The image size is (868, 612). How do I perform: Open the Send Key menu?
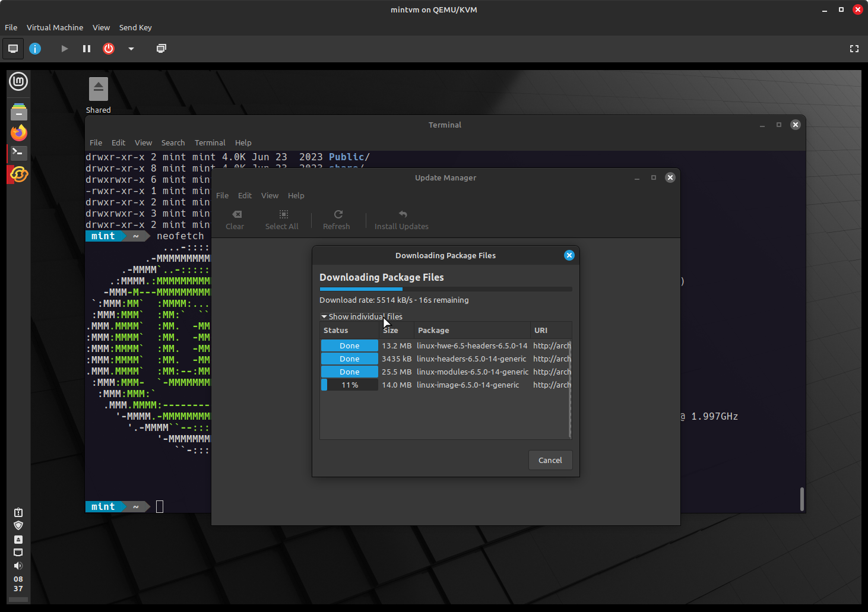(x=135, y=27)
